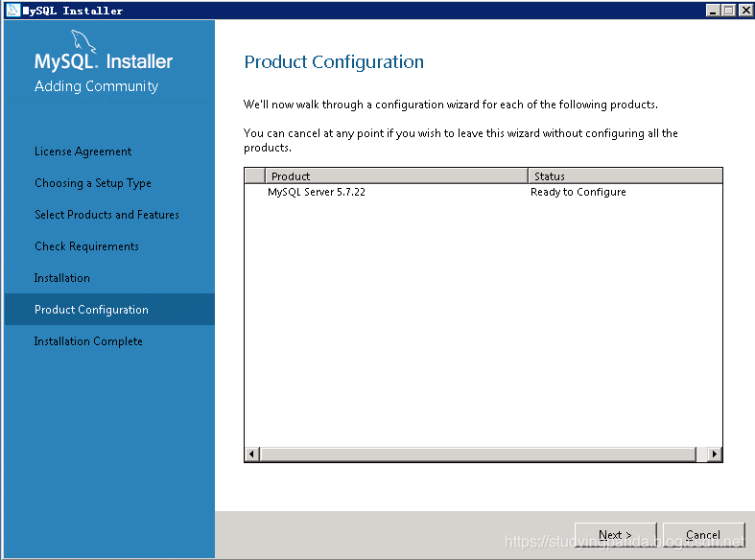Image resolution: width=755 pixels, height=560 pixels.
Task: Open the Installation Complete step
Action: [88, 341]
